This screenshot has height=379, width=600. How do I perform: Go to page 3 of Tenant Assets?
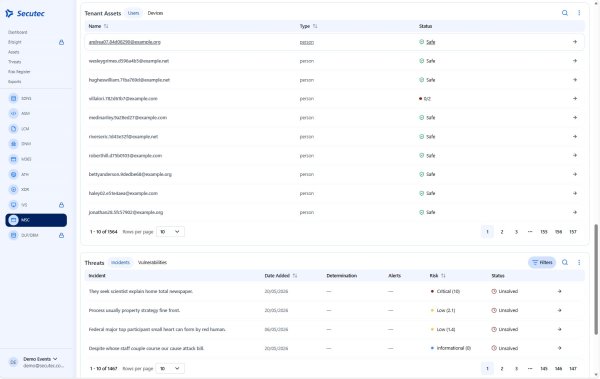point(516,232)
